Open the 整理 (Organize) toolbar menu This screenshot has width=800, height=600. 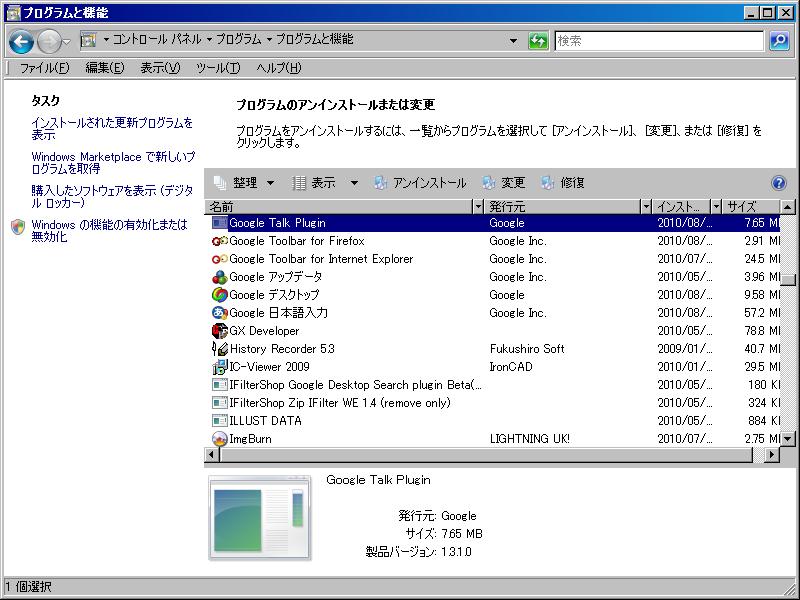pos(244,183)
